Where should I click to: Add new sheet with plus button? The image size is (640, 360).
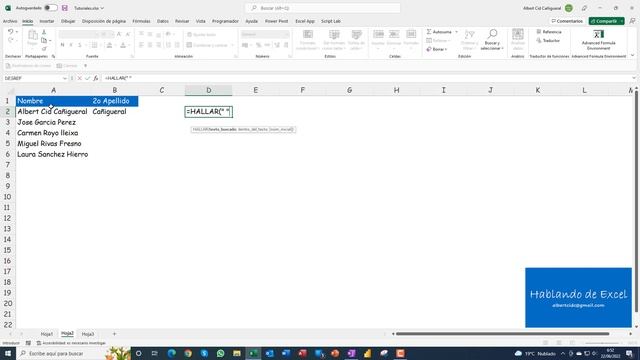click(x=114, y=334)
